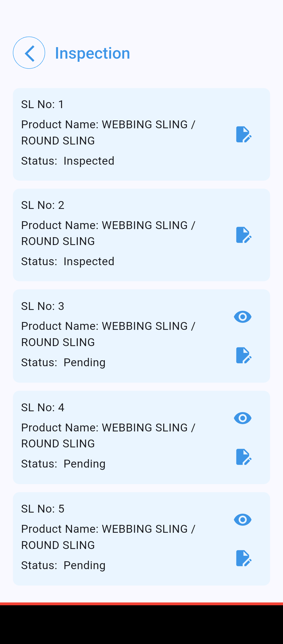283x644 pixels.
Task: View details eye icon for SL No 4
Action: click(x=243, y=418)
